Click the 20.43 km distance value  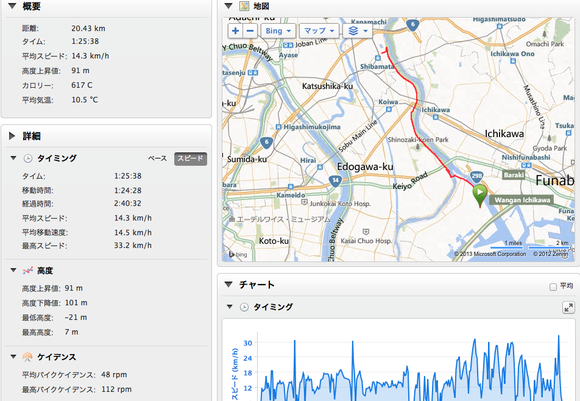(88, 28)
